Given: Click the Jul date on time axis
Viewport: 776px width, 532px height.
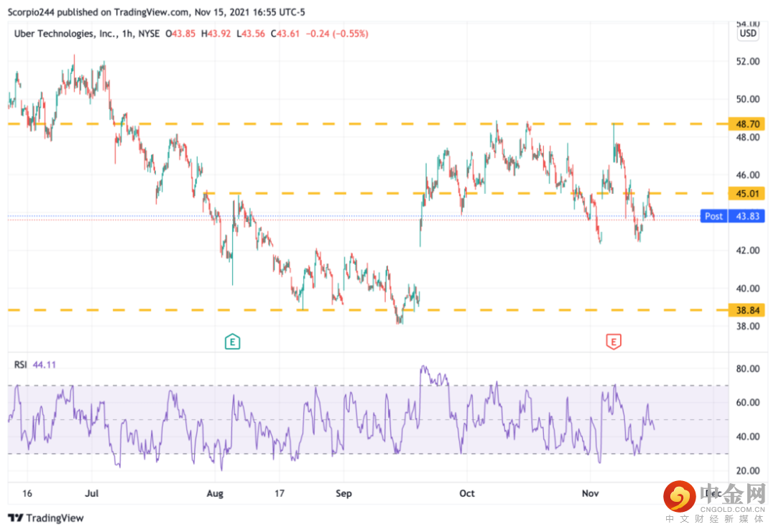Looking at the screenshot, I should 91,493.
